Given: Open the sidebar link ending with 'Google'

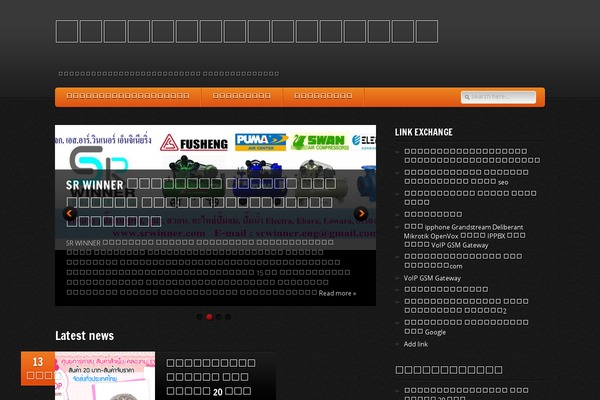Looking at the screenshot, I should (x=466, y=327).
